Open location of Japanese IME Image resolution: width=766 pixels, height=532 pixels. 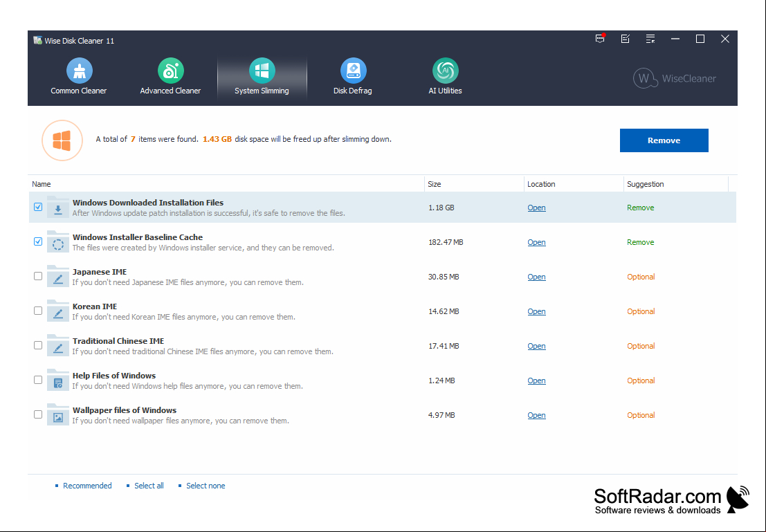[536, 277]
